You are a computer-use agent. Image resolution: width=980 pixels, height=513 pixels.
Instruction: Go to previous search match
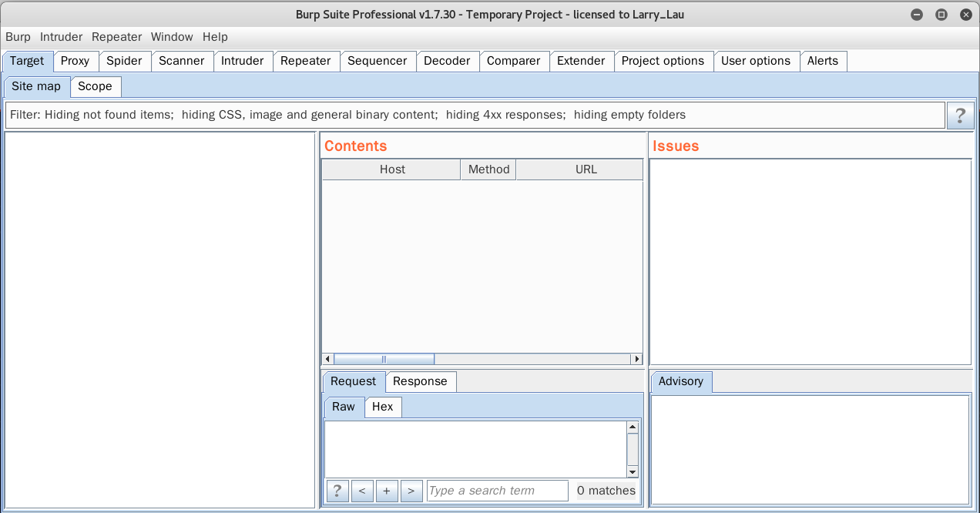(362, 491)
